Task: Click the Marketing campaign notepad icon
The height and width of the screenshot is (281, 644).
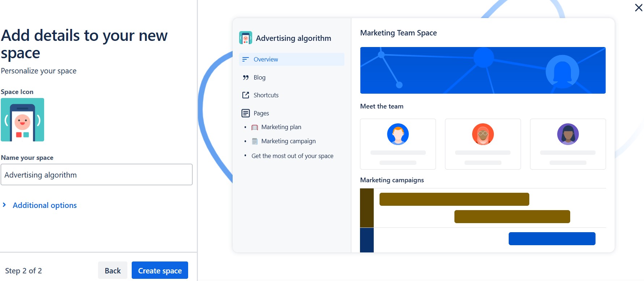Action: pyautogui.click(x=255, y=141)
